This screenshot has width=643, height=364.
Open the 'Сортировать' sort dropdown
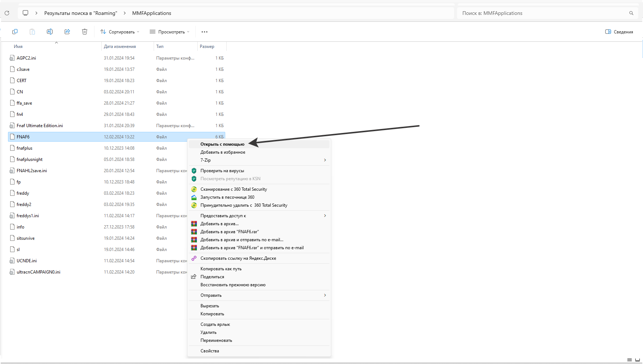[x=120, y=32]
